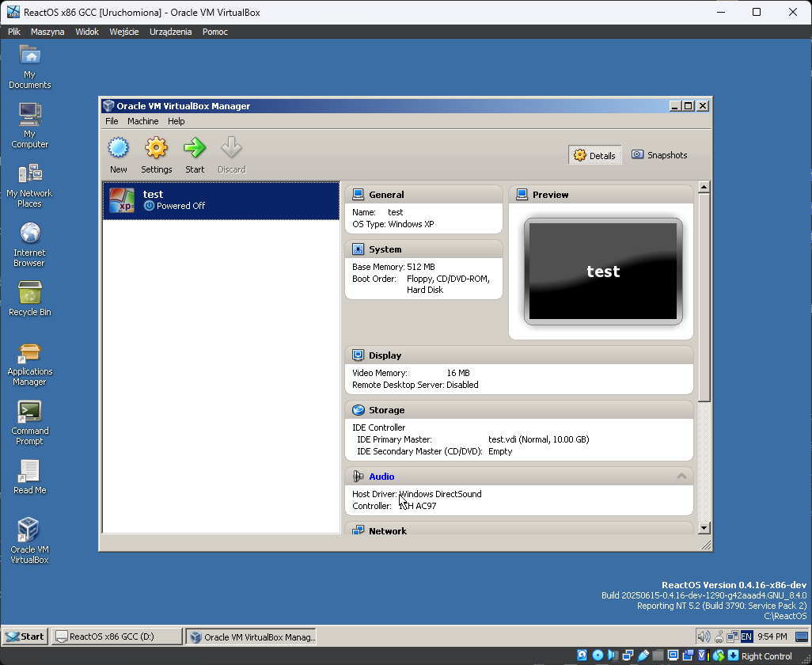Click the General section header title
Viewport: 812px width, 665px height.
[386, 195]
